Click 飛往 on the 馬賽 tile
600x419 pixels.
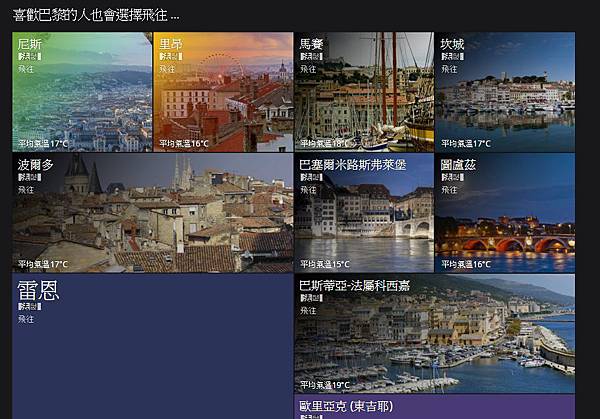(308, 69)
